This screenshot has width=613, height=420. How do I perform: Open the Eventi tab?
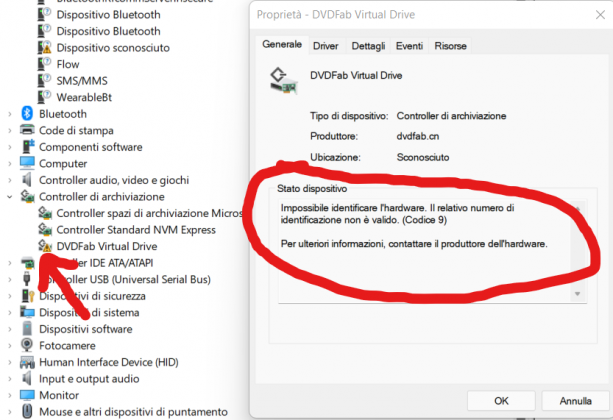click(x=409, y=46)
